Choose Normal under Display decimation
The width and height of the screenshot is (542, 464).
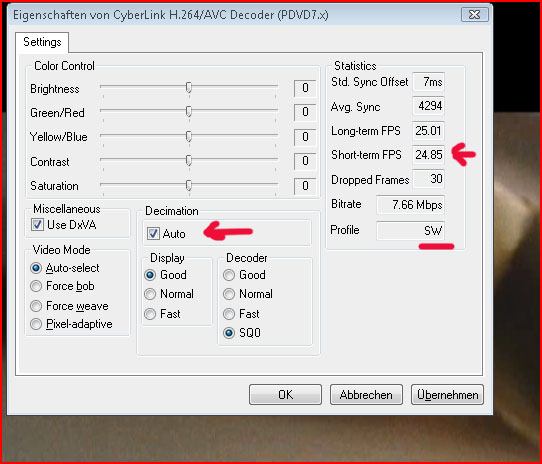(150, 294)
